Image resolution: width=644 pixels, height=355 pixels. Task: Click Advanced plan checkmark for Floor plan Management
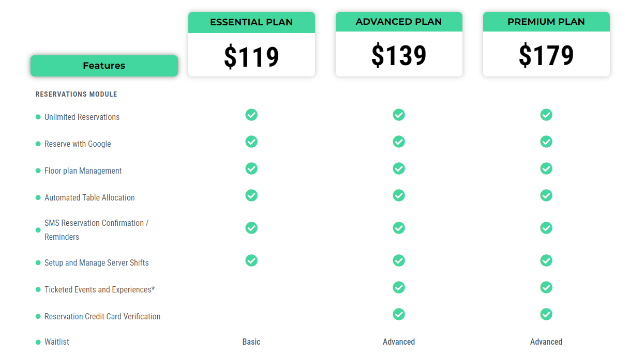click(399, 168)
